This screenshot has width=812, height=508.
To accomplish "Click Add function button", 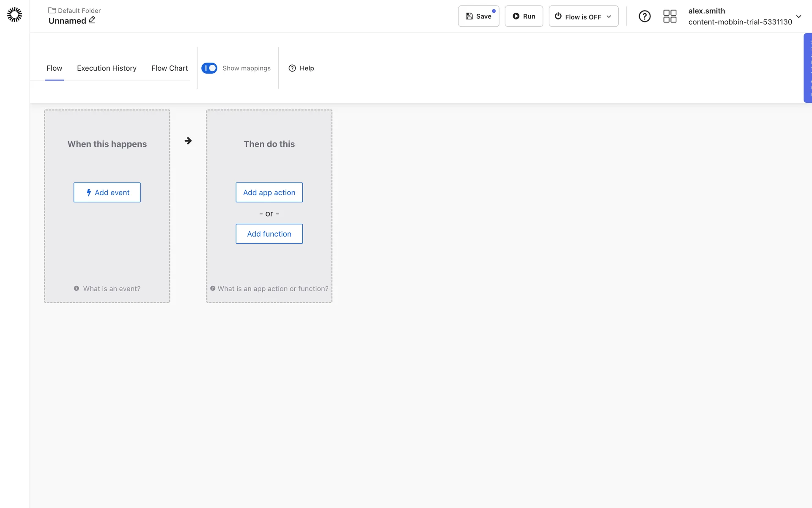I will pos(269,234).
